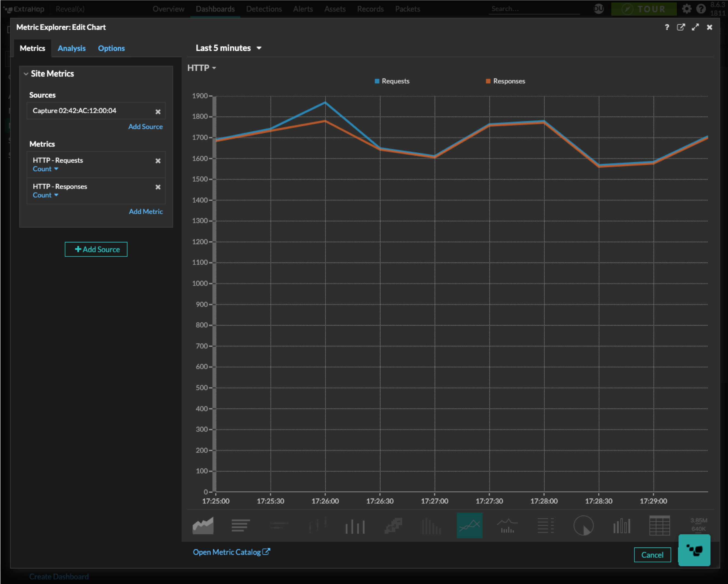Remove the HTTP - Requests metric
Viewport: 728px width, 584px height.
[x=158, y=161]
